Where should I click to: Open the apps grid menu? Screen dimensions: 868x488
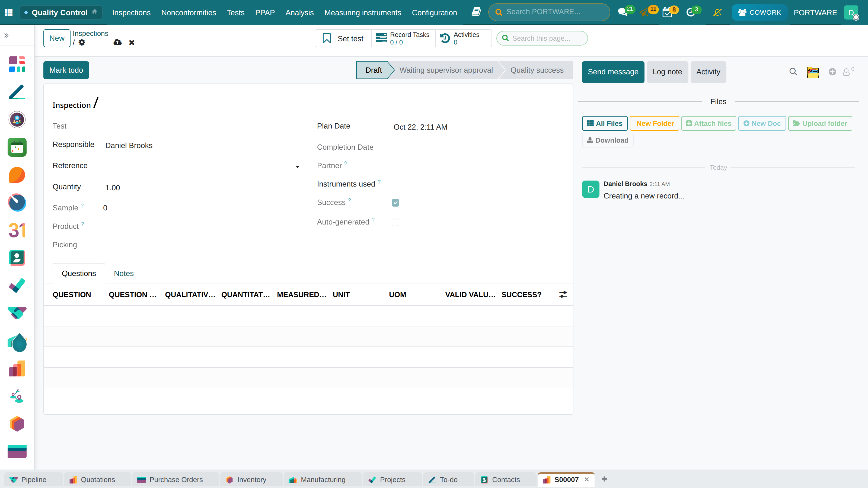click(x=9, y=12)
